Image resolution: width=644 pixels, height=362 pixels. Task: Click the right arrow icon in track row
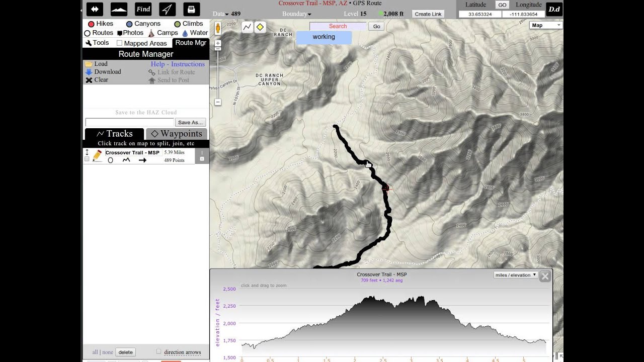coord(142,160)
